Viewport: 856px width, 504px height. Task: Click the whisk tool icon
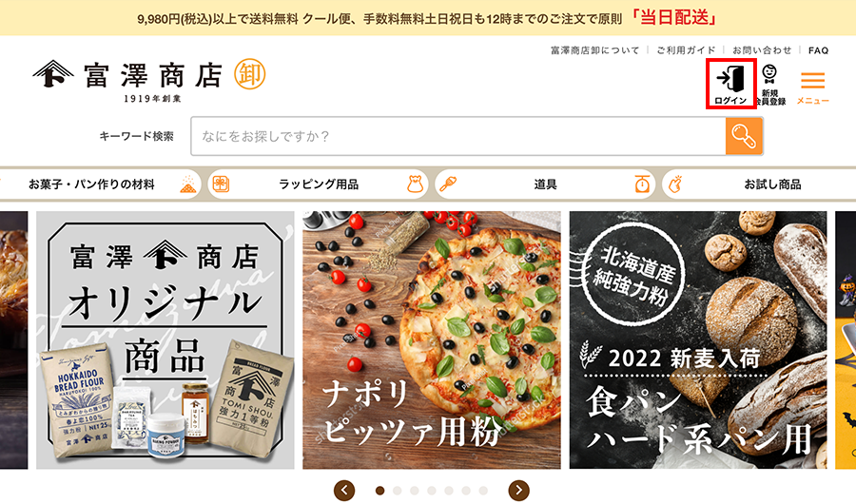[448, 184]
